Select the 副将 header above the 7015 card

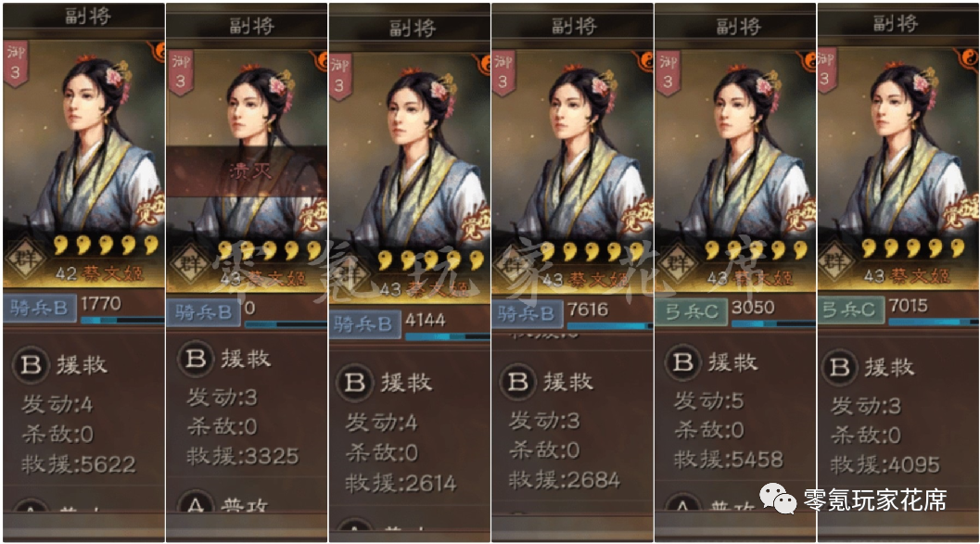coord(895,24)
